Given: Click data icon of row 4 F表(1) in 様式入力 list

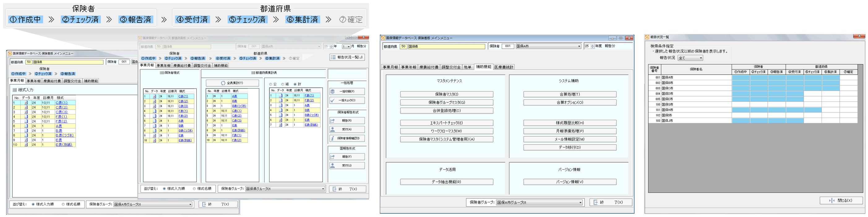Looking at the screenshot, I should tap(26, 117).
